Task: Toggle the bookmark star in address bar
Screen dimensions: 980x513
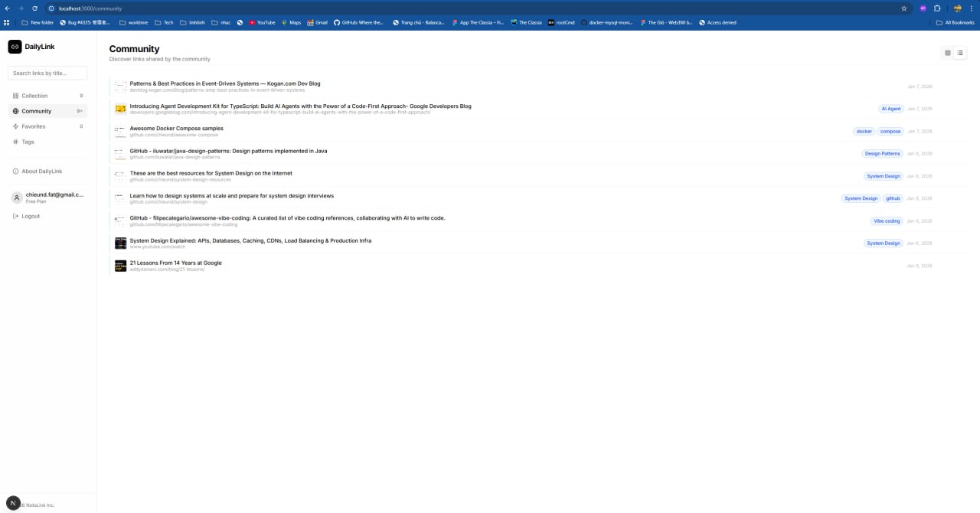Action: click(x=903, y=8)
